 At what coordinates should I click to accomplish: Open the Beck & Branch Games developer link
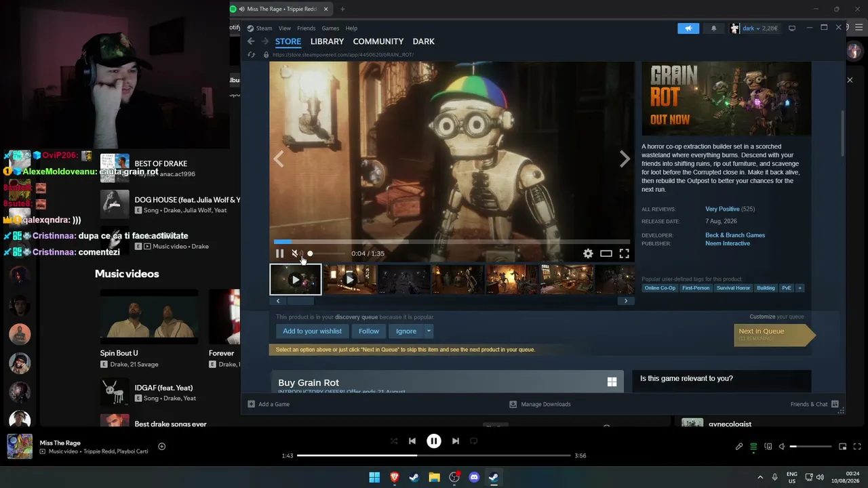click(x=735, y=235)
